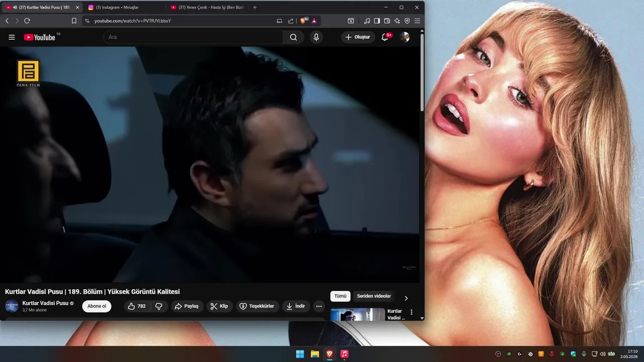Screen dimensions: 644x362
Task: Switch to the Kurtlar Vadisi Pusu tab
Action: (42, 8)
